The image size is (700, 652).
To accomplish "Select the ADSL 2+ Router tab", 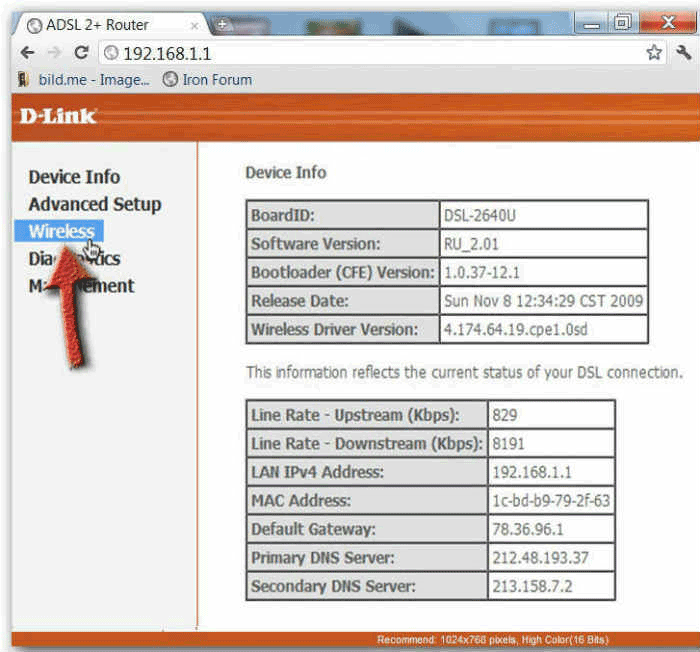I will click(112, 25).
